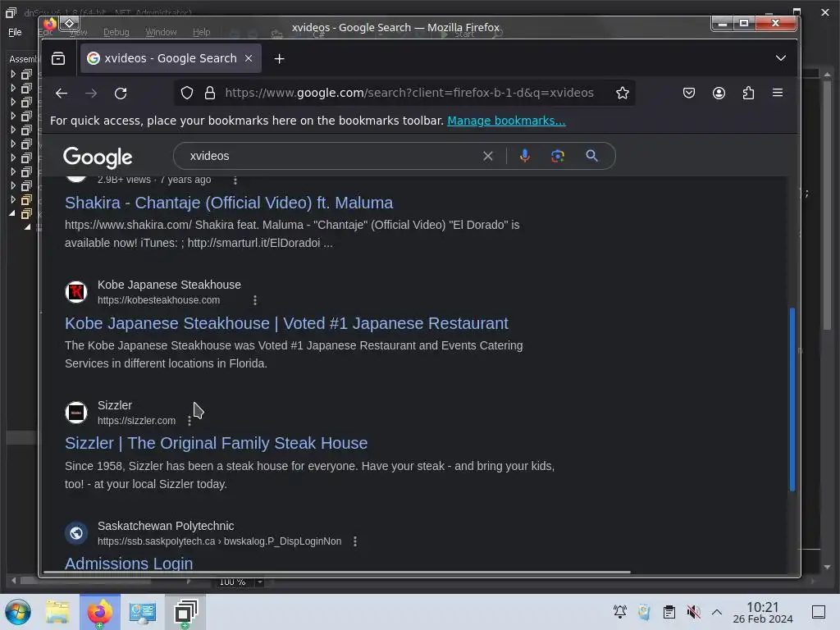Click the https://sizzler.com URL text
The height and width of the screenshot is (630, 840).
tap(137, 421)
